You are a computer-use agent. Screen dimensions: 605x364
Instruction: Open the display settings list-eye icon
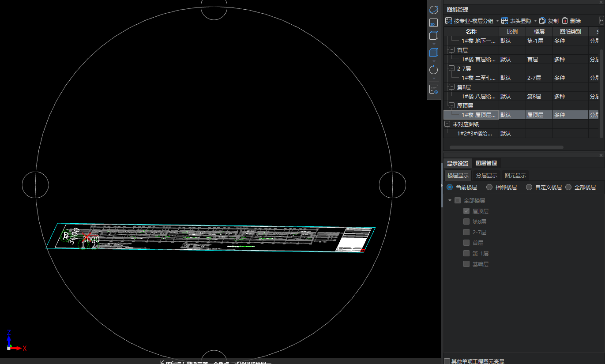[x=434, y=90]
